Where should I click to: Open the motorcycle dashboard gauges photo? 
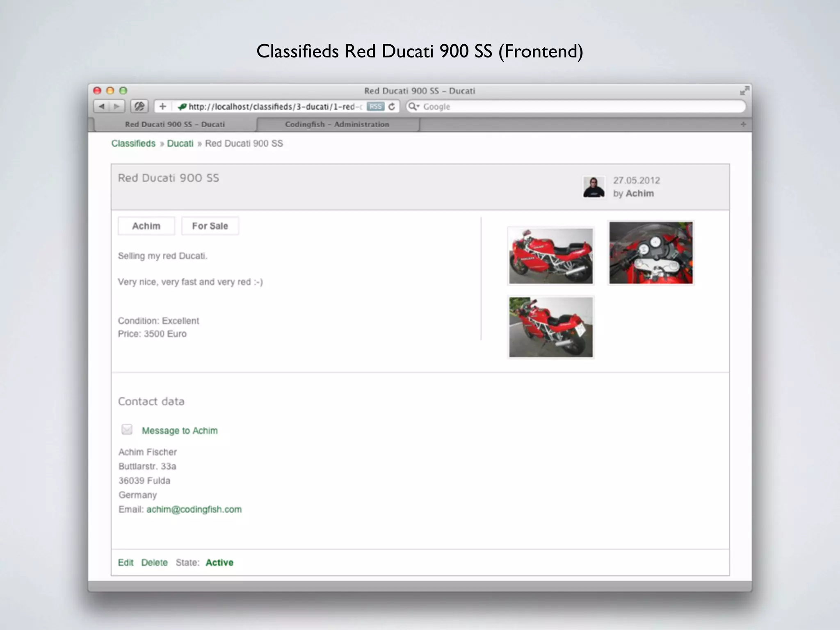point(651,253)
